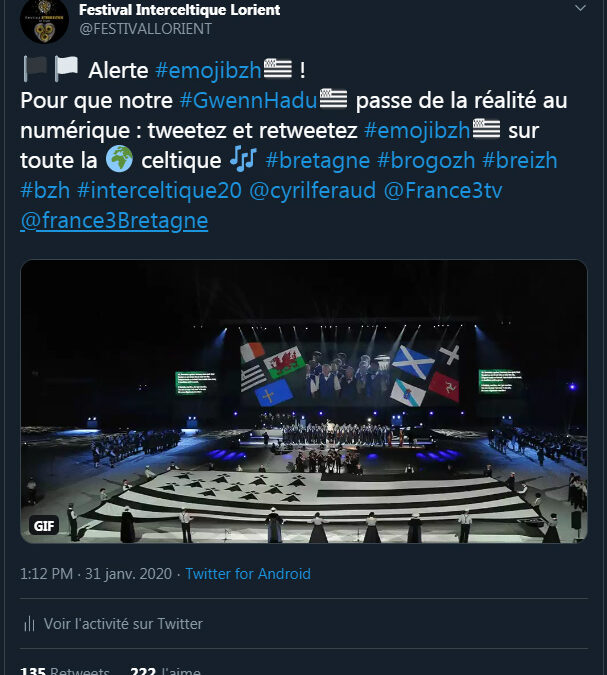Open the first #emojibzh hashtag
Viewport: 607px width, 675px height.
pyautogui.click(x=209, y=69)
